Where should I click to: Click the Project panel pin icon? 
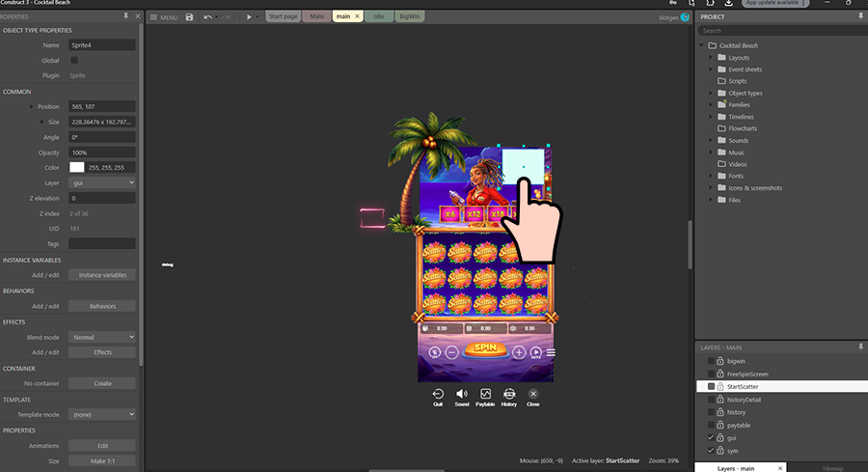[861, 16]
